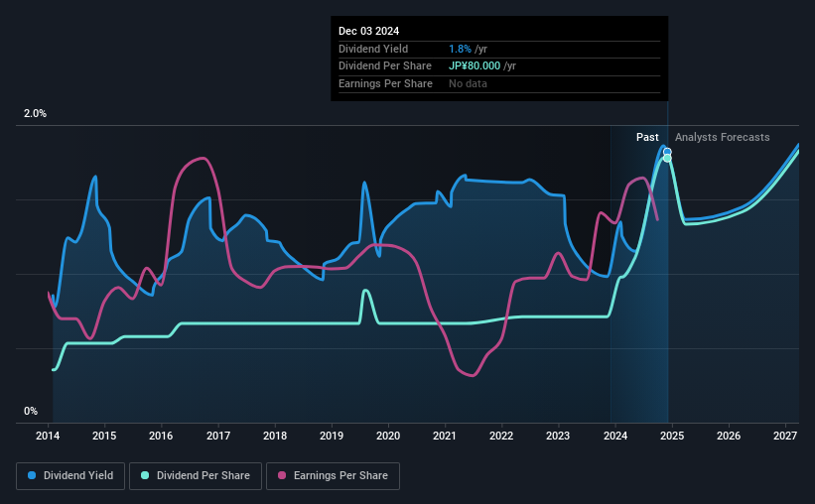The width and height of the screenshot is (815, 504).
Task: Click the tooltip Dividend Yield row label
Action: coord(373,49)
